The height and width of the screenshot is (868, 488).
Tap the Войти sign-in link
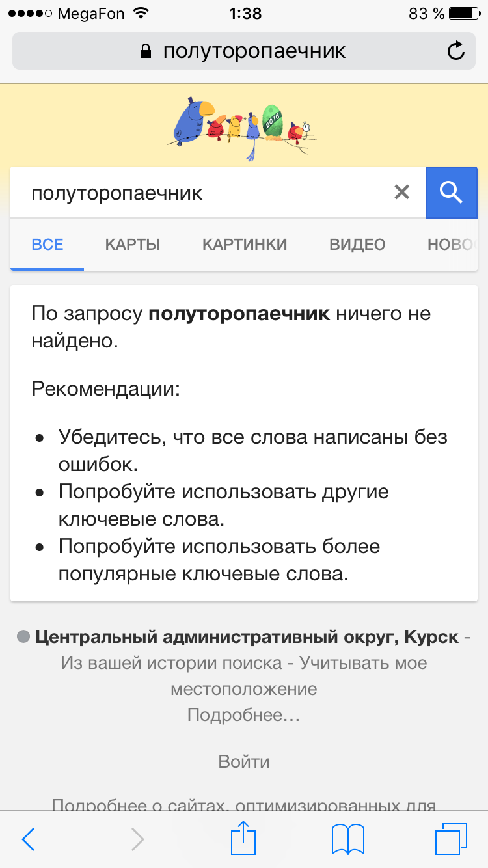click(x=244, y=761)
